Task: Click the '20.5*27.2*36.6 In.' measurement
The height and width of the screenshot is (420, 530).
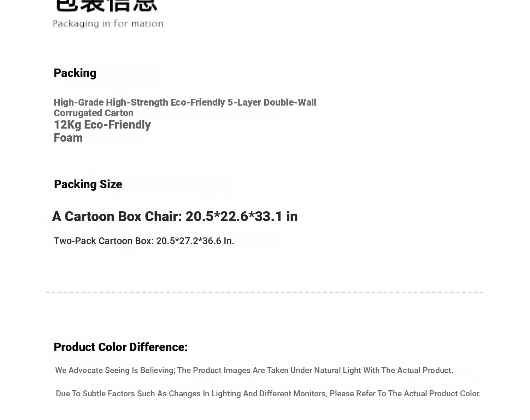Action: pos(195,241)
